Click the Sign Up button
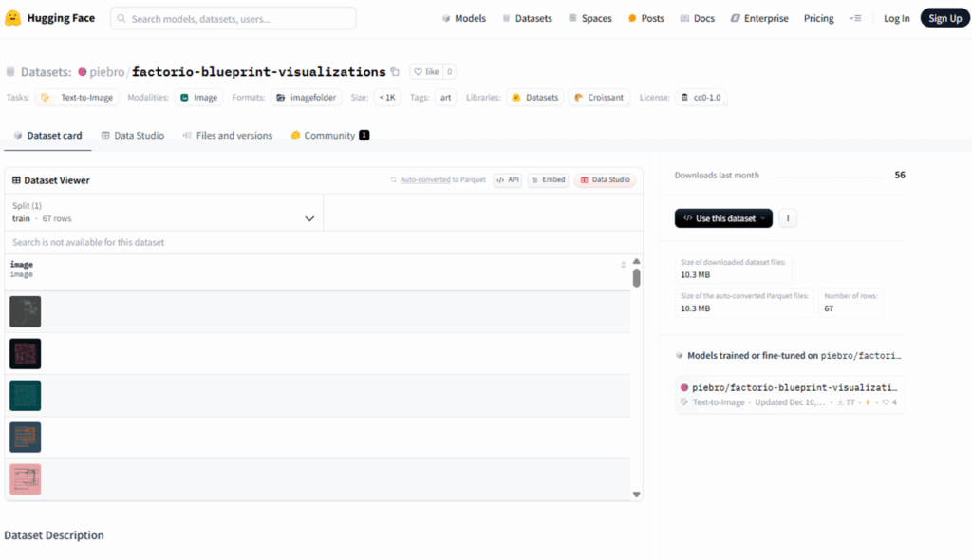Viewport: 972px width, 560px height. pyautogui.click(x=944, y=19)
